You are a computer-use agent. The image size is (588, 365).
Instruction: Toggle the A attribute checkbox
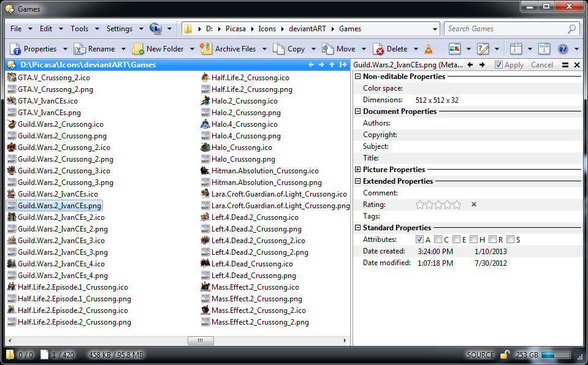click(x=419, y=239)
